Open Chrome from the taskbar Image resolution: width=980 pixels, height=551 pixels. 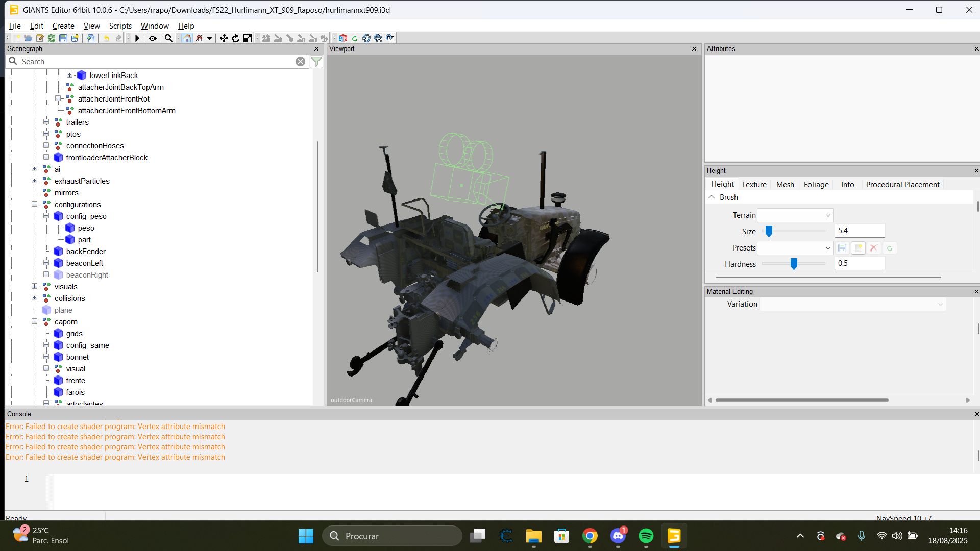[590, 536]
